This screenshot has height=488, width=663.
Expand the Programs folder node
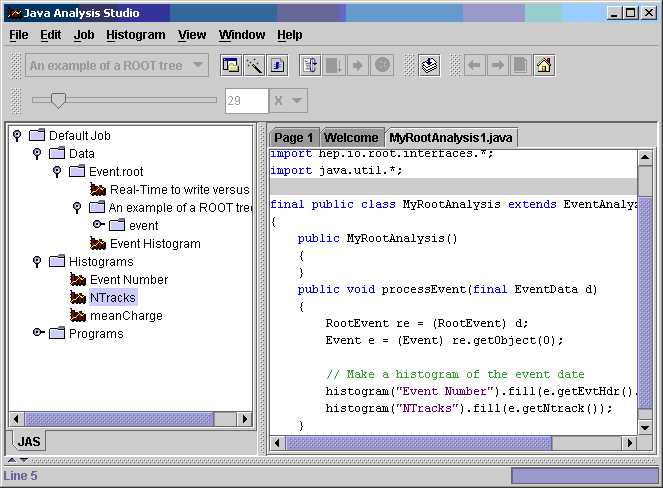pos(37,334)
